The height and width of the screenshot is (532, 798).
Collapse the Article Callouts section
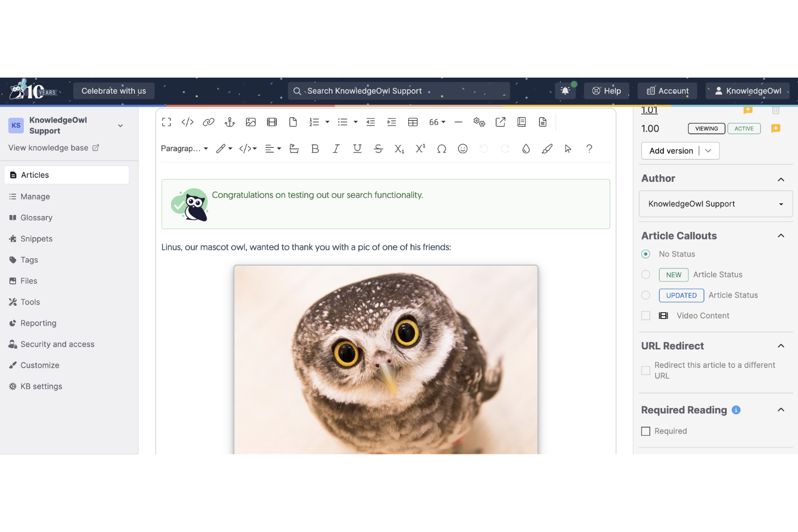coord(781,236)
